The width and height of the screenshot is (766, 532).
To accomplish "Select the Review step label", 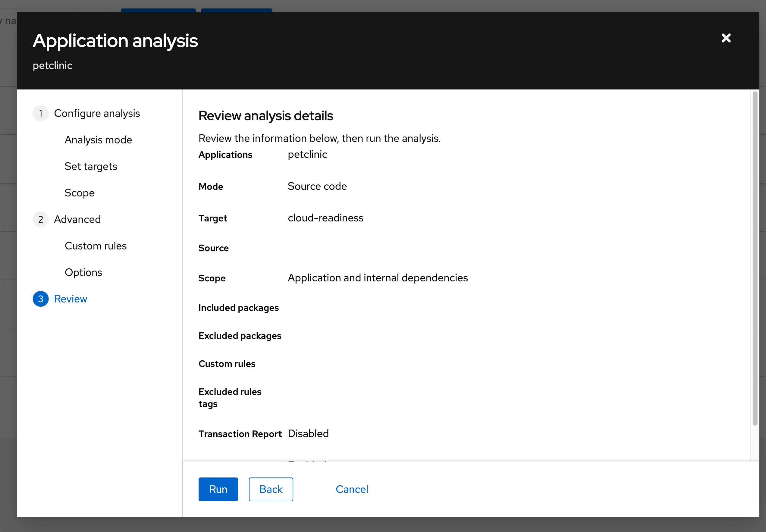I will coord(70,299).
